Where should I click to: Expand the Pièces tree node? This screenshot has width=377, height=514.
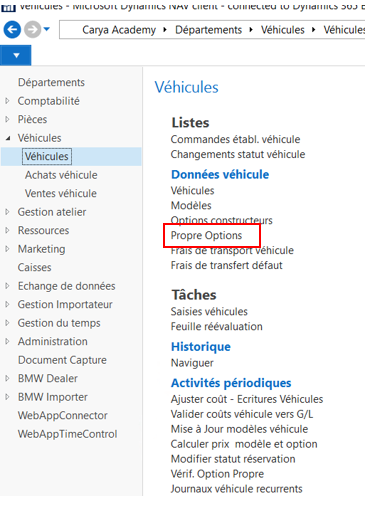point(7,119)
